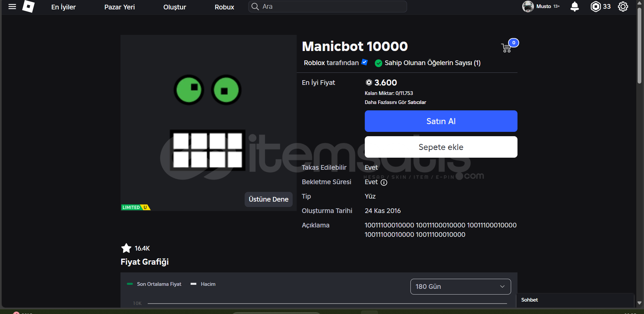Open the hamburger navigation menu
Screen dimensions: 644x314
click(x=12, y=7)
